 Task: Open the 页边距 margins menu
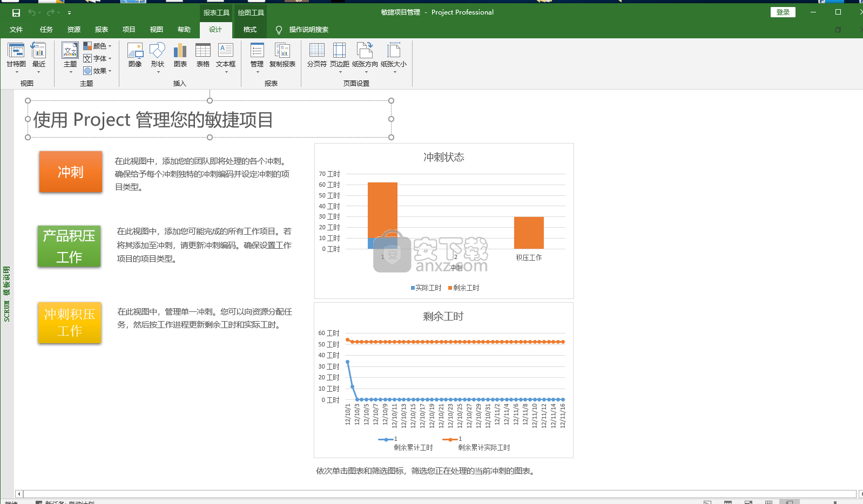coord(340,57)
